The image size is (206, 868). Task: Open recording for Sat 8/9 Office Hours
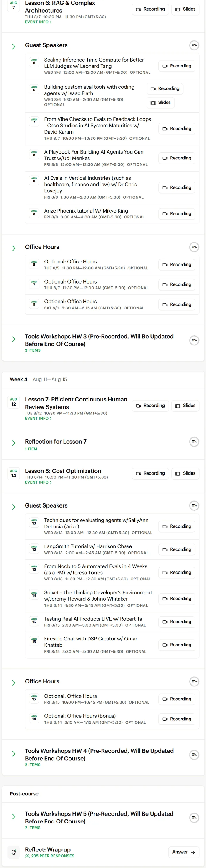coord(177,304)
